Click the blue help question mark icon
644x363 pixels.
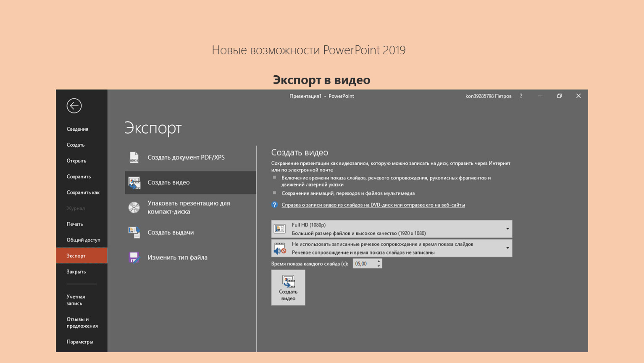[275, 205]
